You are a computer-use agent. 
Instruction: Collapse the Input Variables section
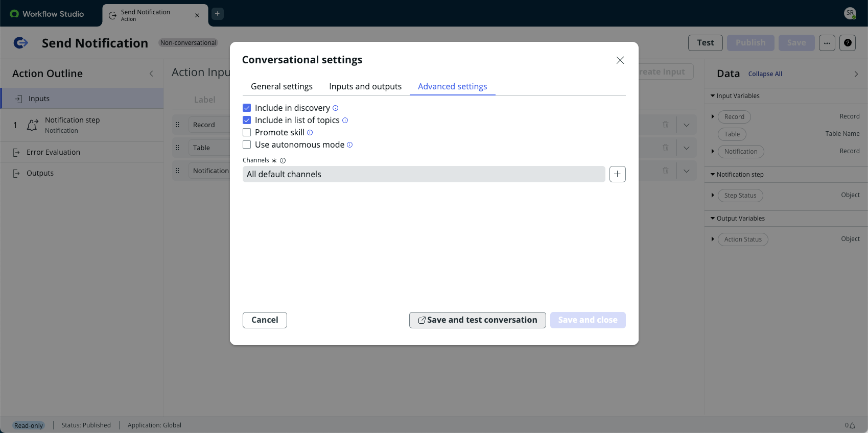(713, 96)
